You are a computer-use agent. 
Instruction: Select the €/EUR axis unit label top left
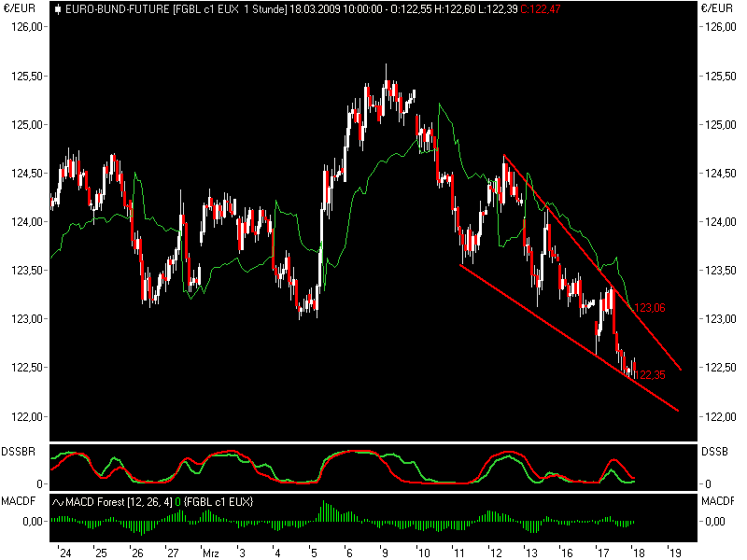tap(19, 8)
